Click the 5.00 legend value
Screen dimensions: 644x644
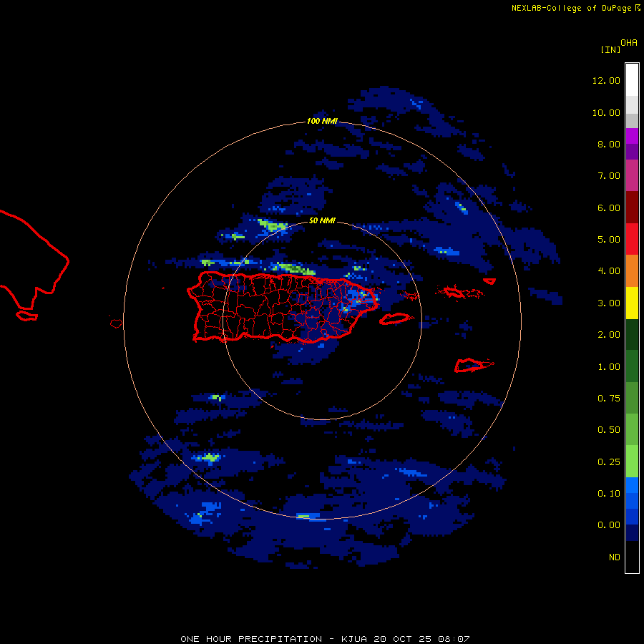coord(609,240)
